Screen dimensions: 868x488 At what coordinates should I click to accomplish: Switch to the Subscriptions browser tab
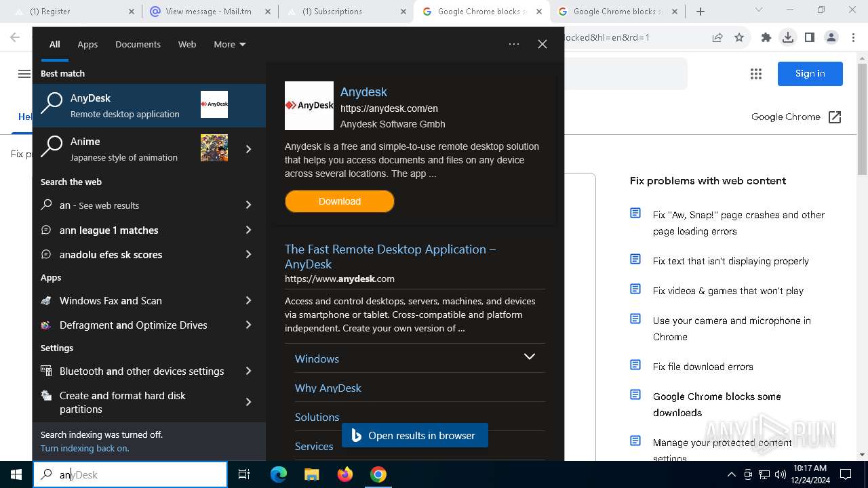(x=345, y=12)
